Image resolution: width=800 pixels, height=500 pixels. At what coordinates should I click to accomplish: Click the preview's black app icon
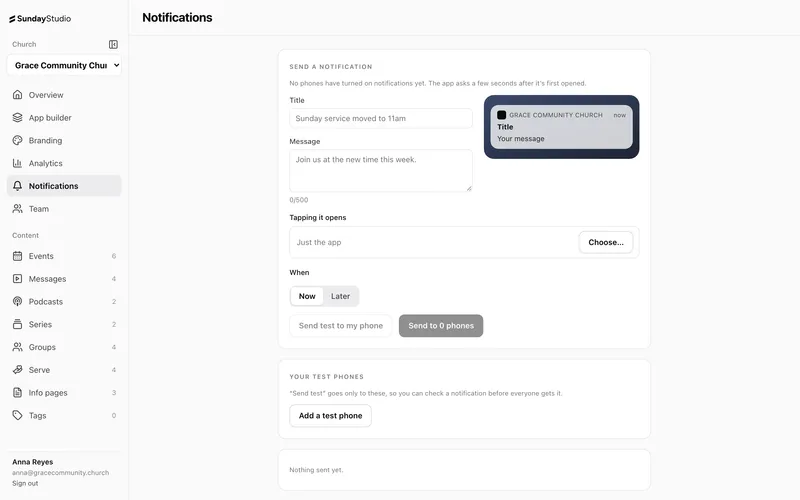point(502,115)
